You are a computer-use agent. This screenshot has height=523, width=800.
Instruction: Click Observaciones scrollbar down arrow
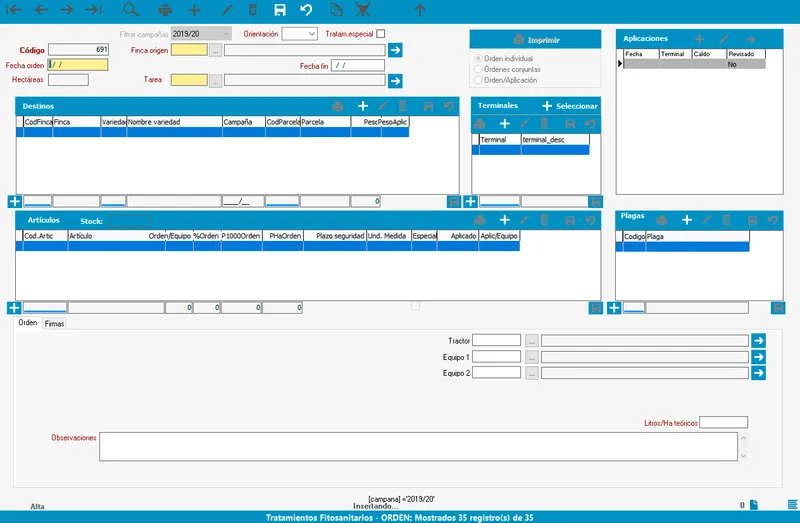point(743,456)
